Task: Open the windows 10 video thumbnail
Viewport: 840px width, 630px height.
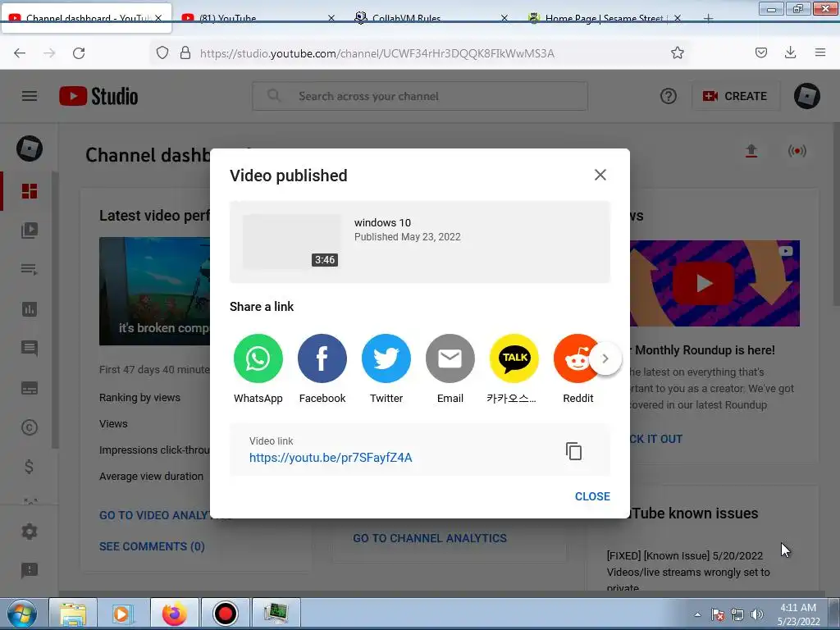Action: (291, 242)
